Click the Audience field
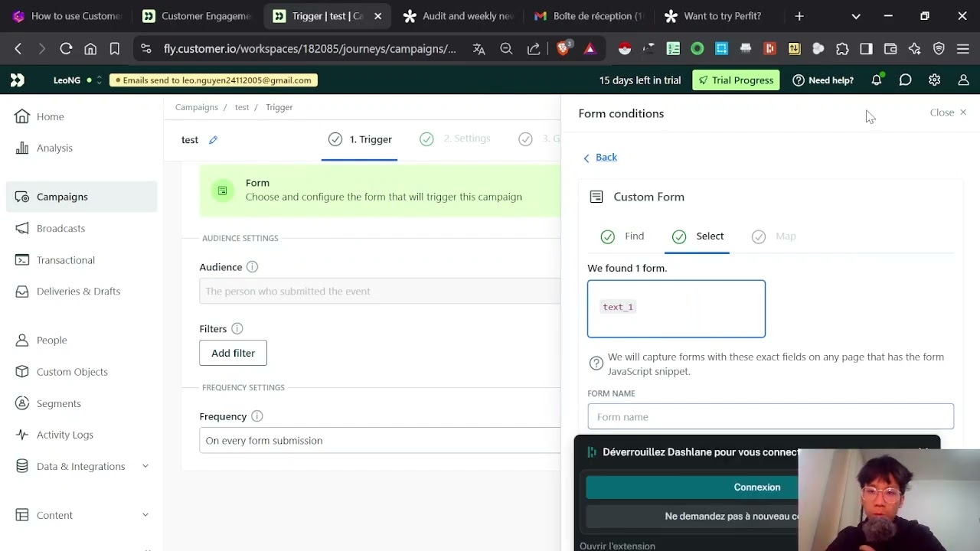Image resolution: width=980 pixels, height=551 pixels. tap(380, 291)
